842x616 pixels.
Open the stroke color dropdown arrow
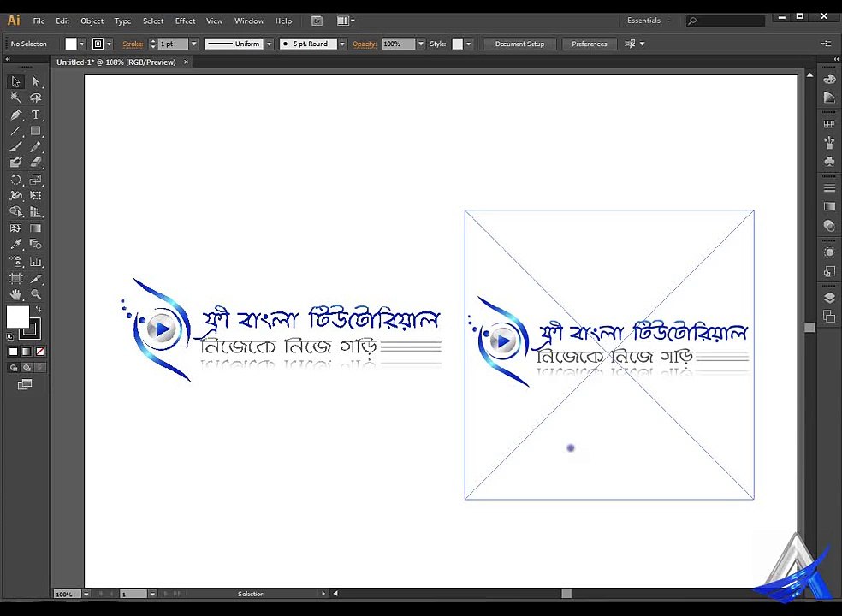pos(109,44)
